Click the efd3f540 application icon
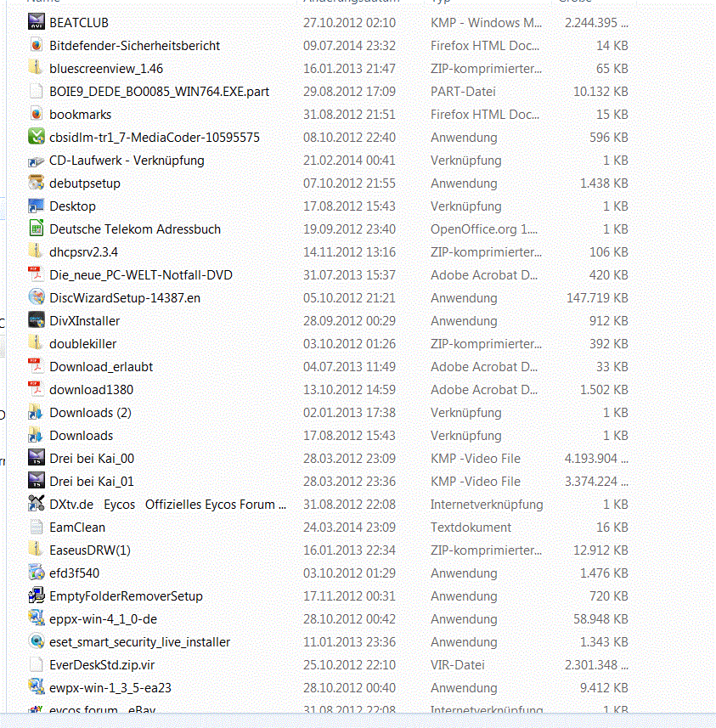Viewport: 716px width, 728px height. coord(37,573)
